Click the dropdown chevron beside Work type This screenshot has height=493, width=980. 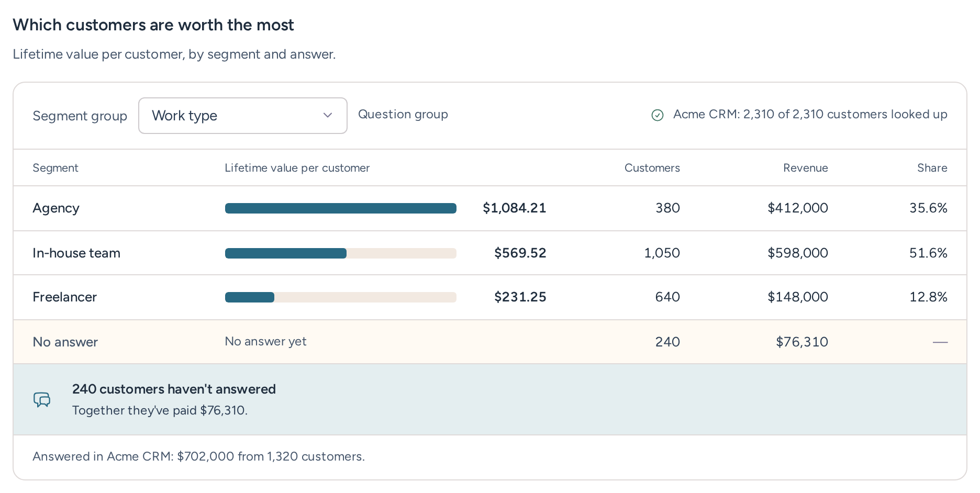pyautogui.click(x=328, y=115)
